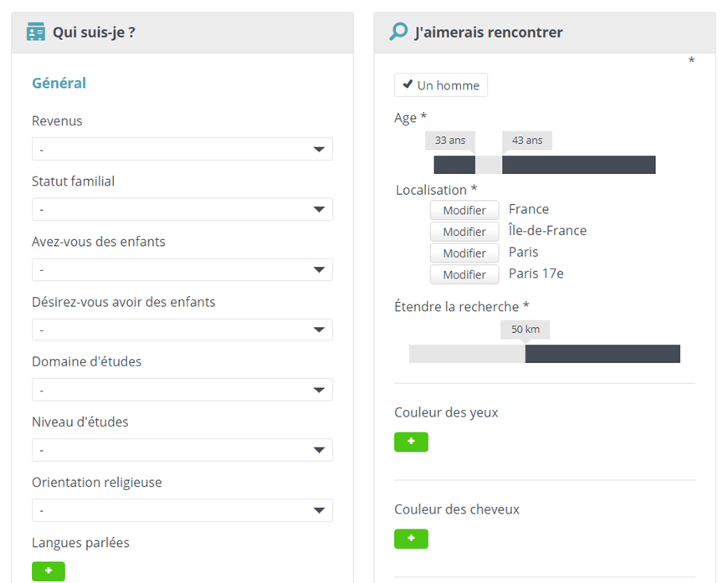The width and height of the screenshot is (728, 583).
Task: Expand the Orientation religieuse dropdown
Action: (182, 510)
